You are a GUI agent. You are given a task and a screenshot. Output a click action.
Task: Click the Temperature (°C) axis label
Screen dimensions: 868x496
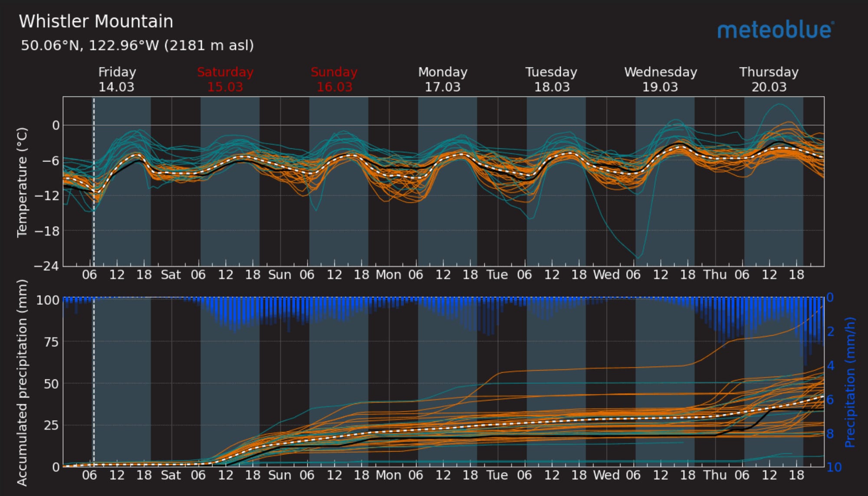tap(22, 182)
